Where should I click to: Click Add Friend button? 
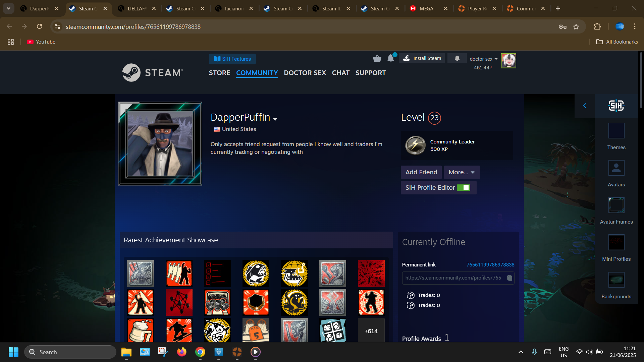click(x=421, y=172)
